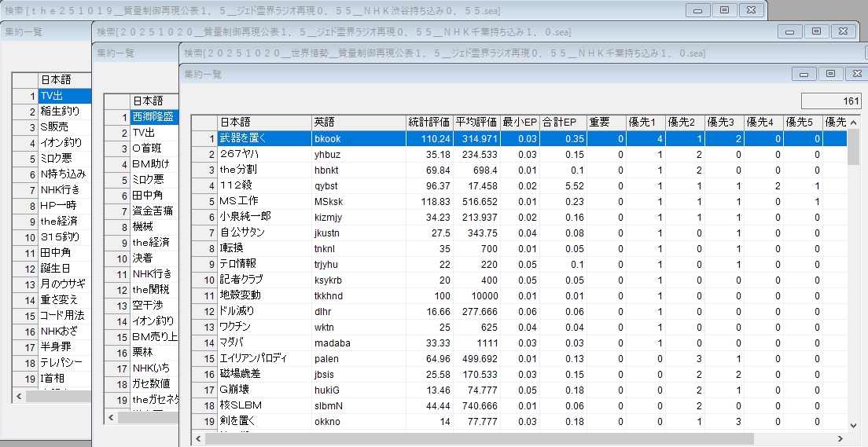This screenshot has width=868, height=447.
Task: Maximize the front 集約一覧 window
Action: [x=829, y=74]
